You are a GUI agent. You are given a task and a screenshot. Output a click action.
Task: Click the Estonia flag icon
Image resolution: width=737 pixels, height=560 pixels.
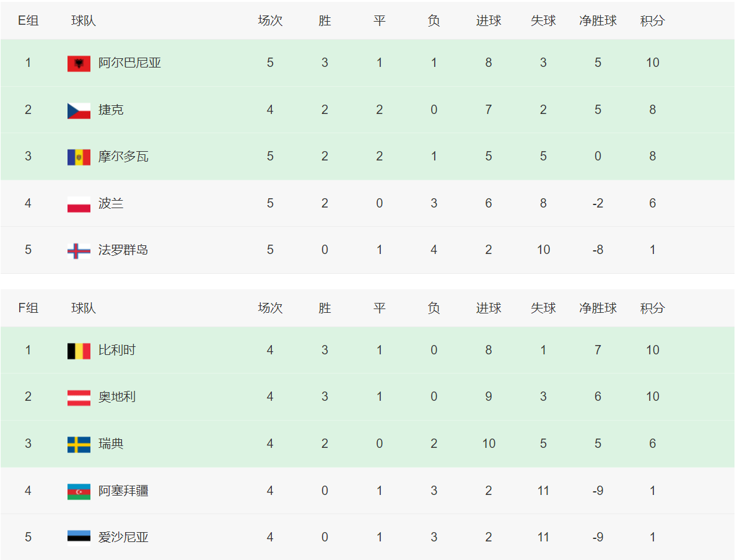(x=79, y=536)
